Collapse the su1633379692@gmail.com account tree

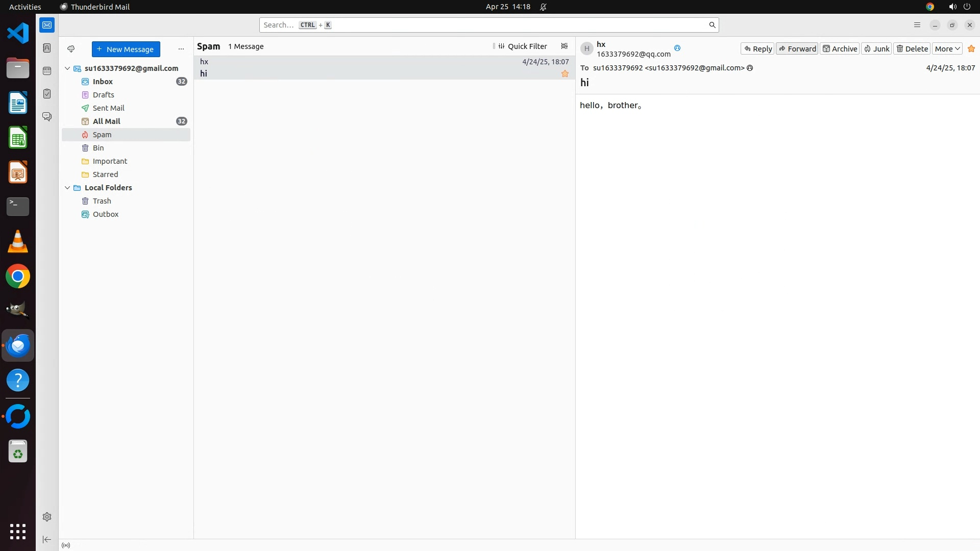(67, 68)
